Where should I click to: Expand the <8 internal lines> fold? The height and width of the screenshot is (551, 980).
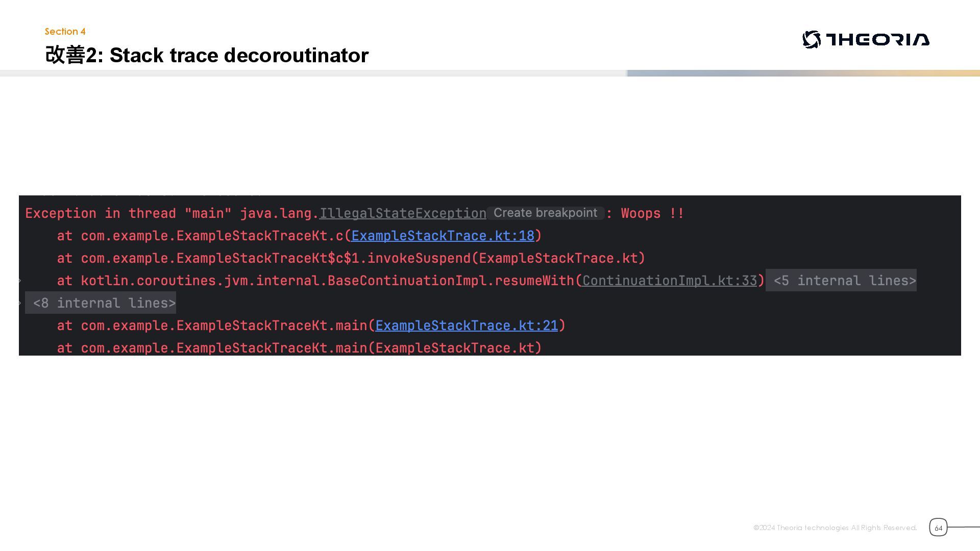point(104,303)
